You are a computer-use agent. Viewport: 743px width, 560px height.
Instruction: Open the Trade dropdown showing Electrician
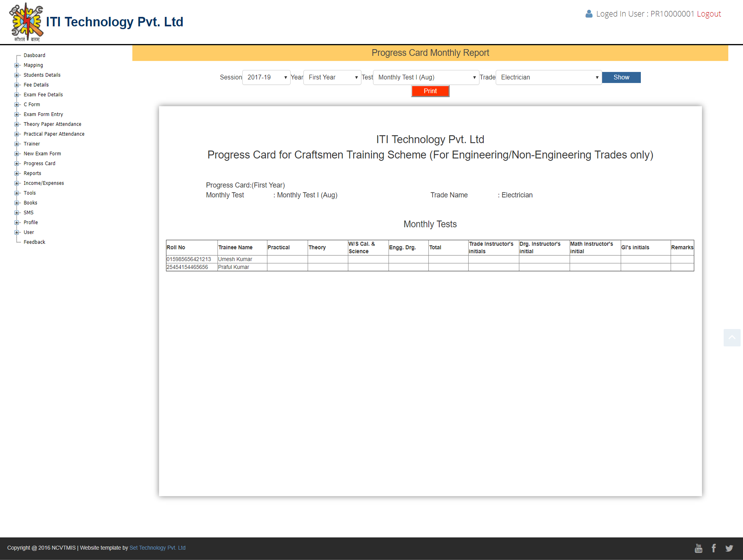pos(548,77)
